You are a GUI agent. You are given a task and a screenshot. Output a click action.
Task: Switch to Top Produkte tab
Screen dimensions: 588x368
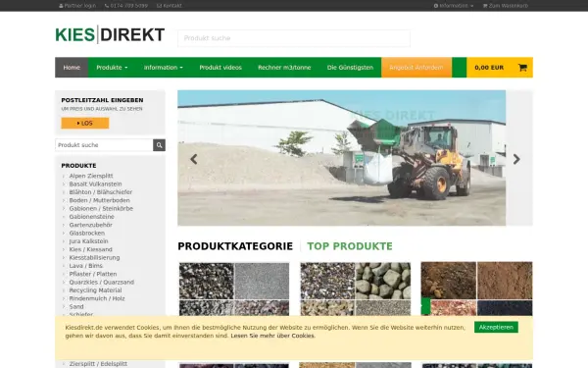coord(350,246)
